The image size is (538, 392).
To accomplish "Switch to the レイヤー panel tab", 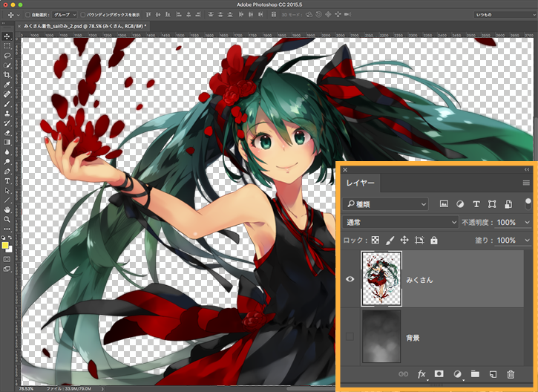I will pyautogui.click(x=360, y=183).
